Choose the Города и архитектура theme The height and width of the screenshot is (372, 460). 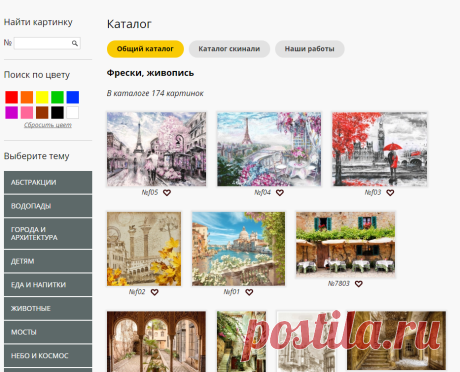tap(48, 234)
